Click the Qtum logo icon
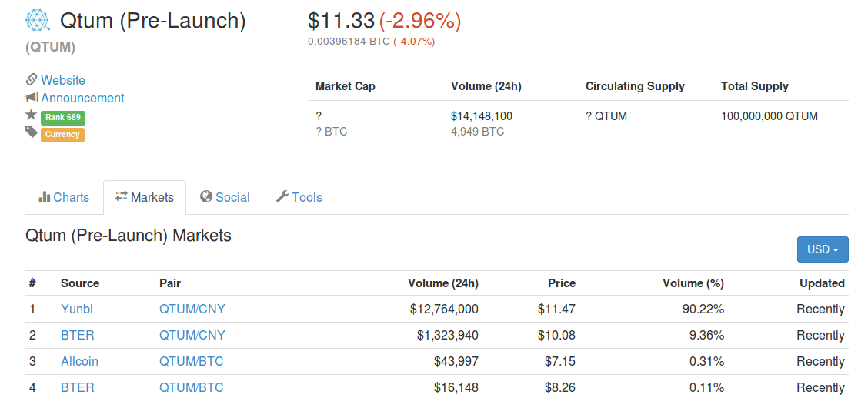Viewport: 868px width, 405px height. tap(38, 21)
